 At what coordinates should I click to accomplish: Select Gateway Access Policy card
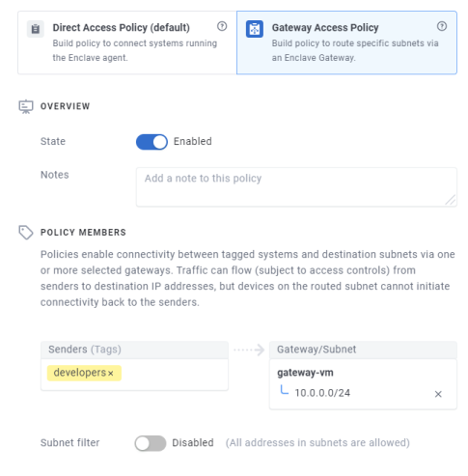(x=346, y=42)
